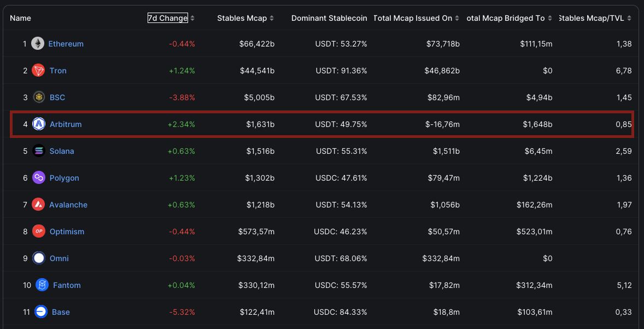The width and height of the screenshot is (644, 329).
Task: Sort by Stables Mcap/TVL using sort arrows
Action: coord(629,18)
